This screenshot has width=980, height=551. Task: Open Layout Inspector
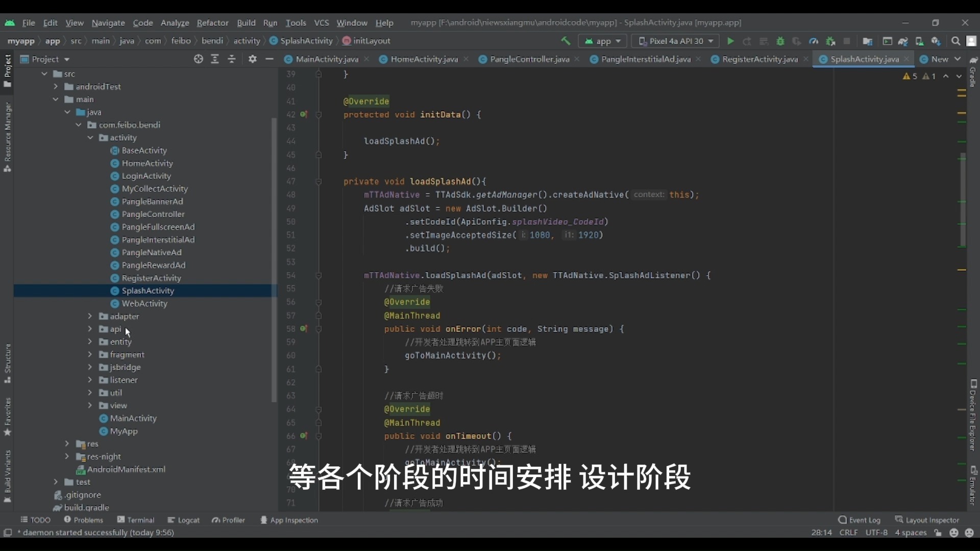pos(927,520)
